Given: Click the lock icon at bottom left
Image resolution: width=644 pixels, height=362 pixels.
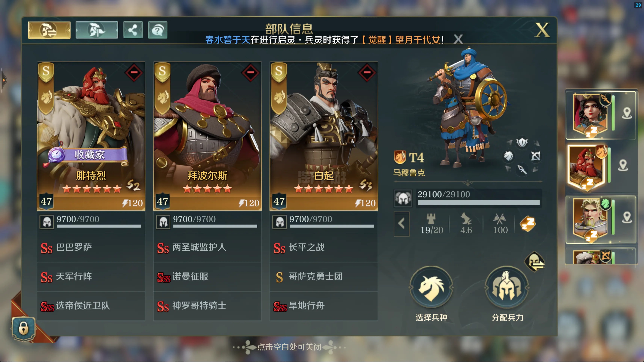Looking at the screenshot, I should click(x=23, y=328).
